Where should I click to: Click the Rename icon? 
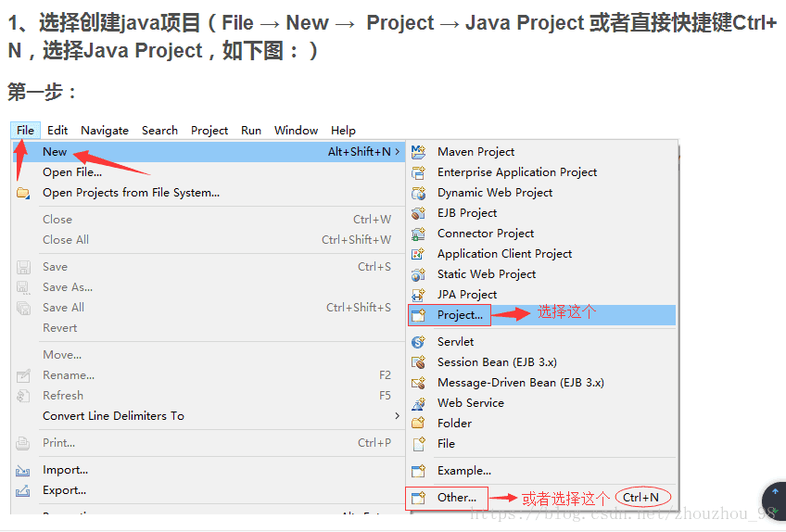(23, 375)
